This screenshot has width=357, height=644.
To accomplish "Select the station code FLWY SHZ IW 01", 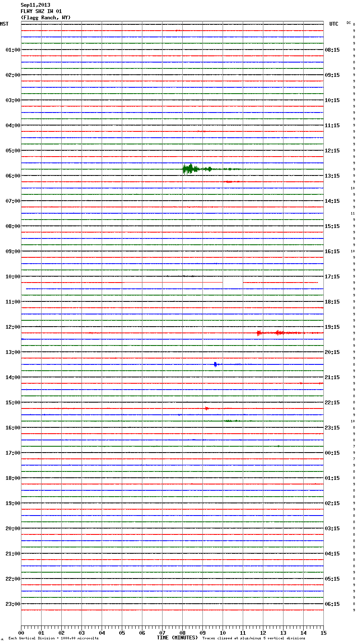I will pos(41,11).
